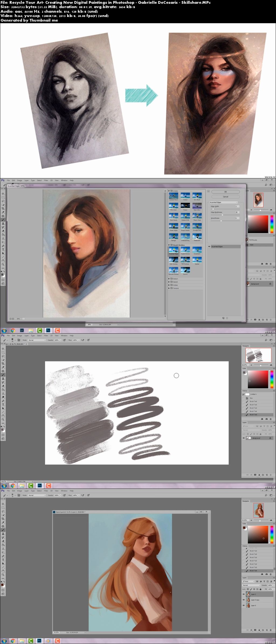This screenshot has height=644, width=276.
Task: Select the Dark Strokes filter thumbnail
Action: point(174,260)
